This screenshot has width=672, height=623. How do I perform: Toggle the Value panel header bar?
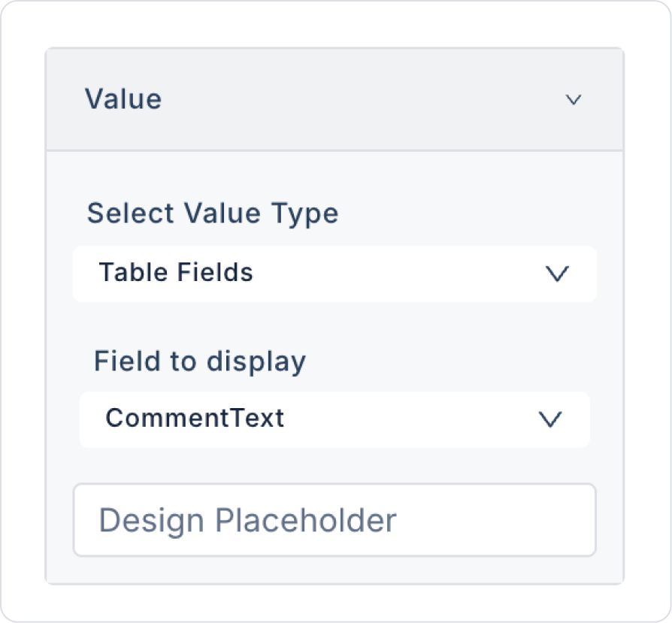click(x=334, y=100)
